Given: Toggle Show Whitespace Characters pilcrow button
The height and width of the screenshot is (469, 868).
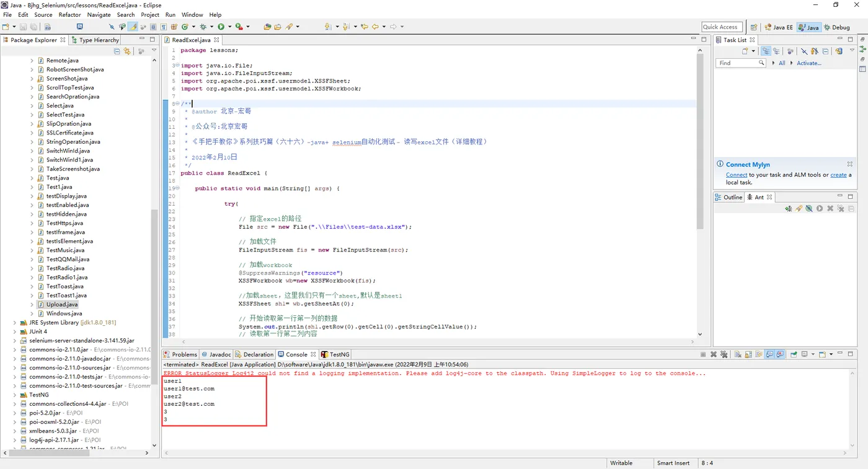Looking at the screenshot, I should point(164,27).
